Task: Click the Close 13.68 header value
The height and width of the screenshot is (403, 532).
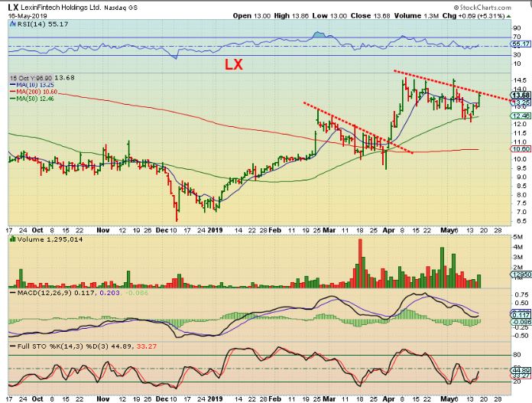Action: point(371,15)
